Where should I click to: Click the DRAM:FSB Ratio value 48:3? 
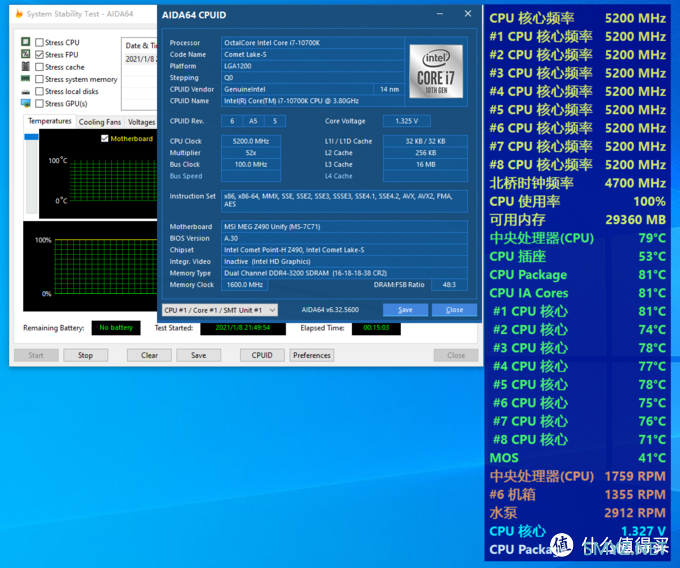tap(449, 285)
